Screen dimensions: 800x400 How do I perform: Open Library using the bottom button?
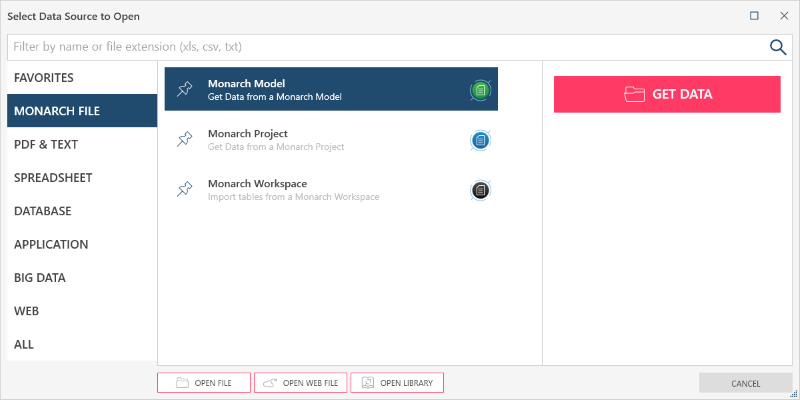click(397, 383)
